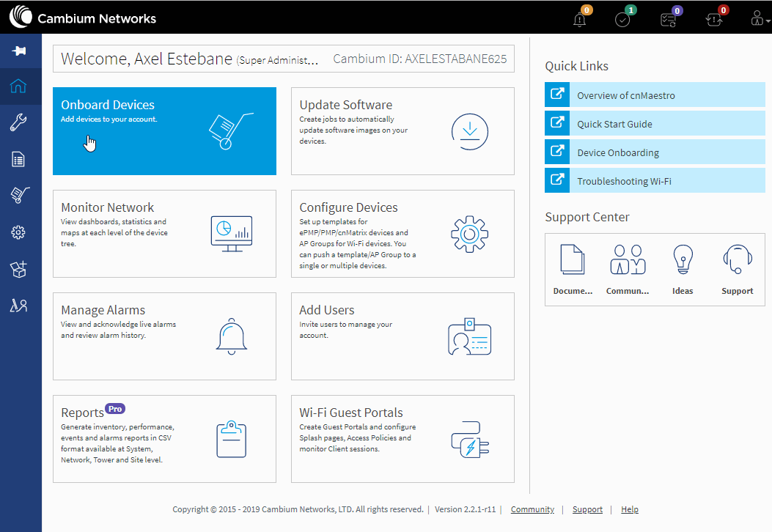Open the reports list icon in the sidebar
The image size is (772, 532).
coord(19,160)
